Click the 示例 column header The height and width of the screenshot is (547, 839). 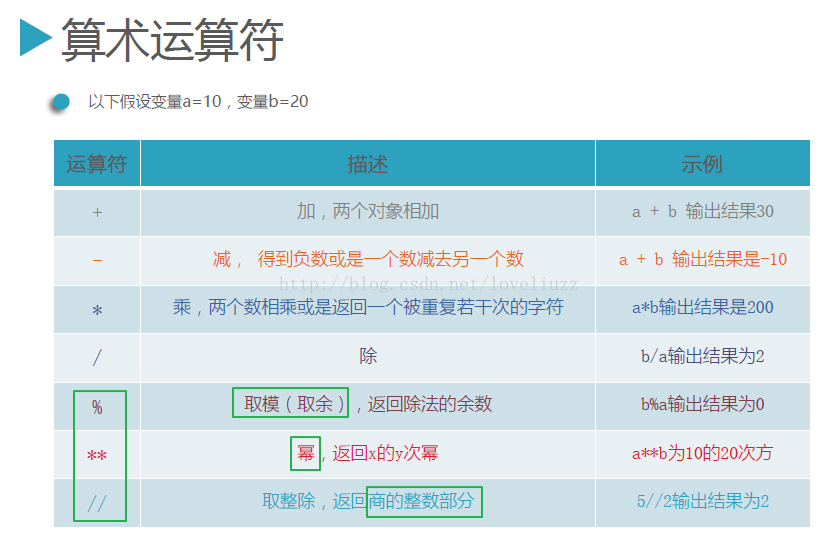tap(703, 164)
